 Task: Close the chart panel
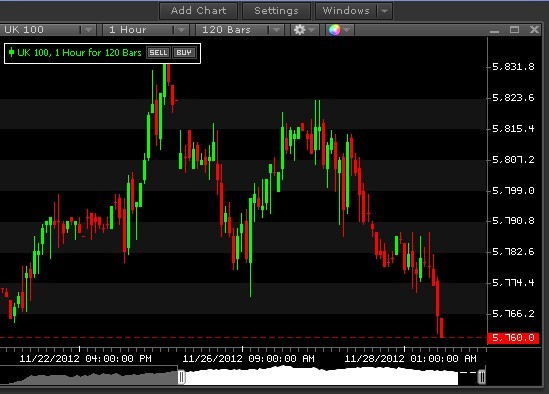(534, 30)
